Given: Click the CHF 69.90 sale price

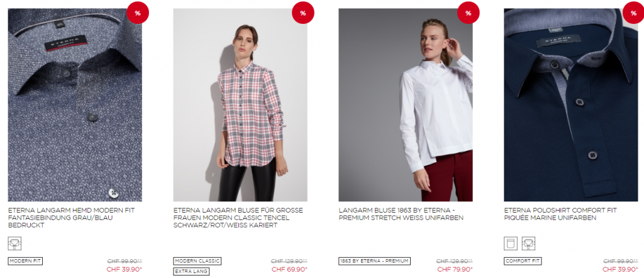Looking at the screenshot, I should pyautogui.click(x=289, y=269).
